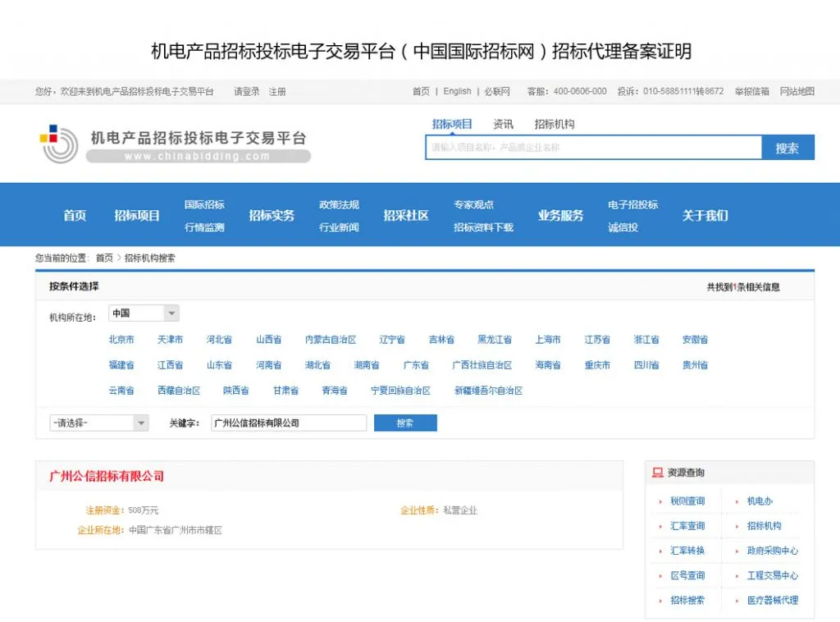840x622 pixels.
Task: Click the 资源查询 monitor icon
Action: pyautogui.click(x=657, y=472)
